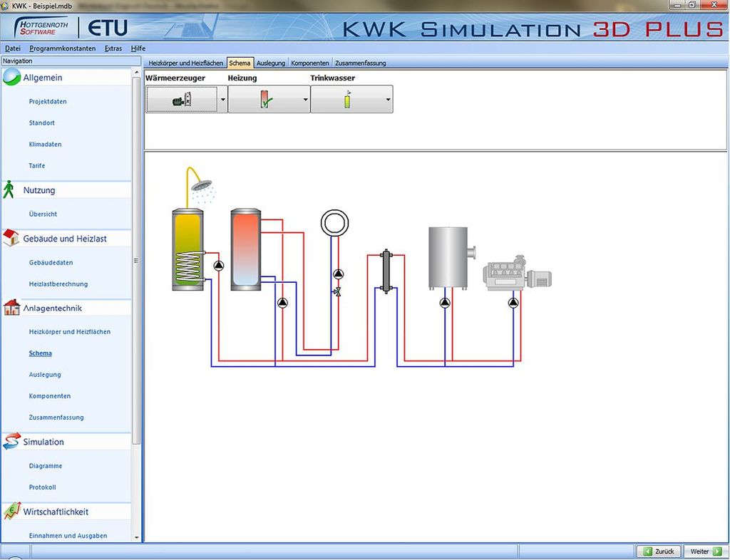The height and width of the screenshot is (560, 730).
Task: Click the Nutzung walking person icon
Action: click(9, 190)
